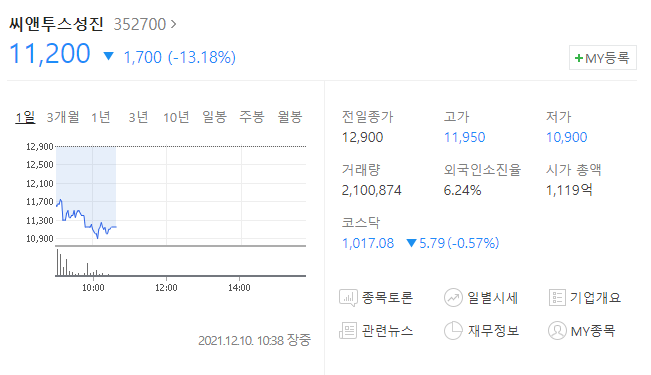Open the 종목토론 discussion board icon
Image resolution: width=651 pixels, height=375 pixels.
pyautogui.click(x=348, y=298)
